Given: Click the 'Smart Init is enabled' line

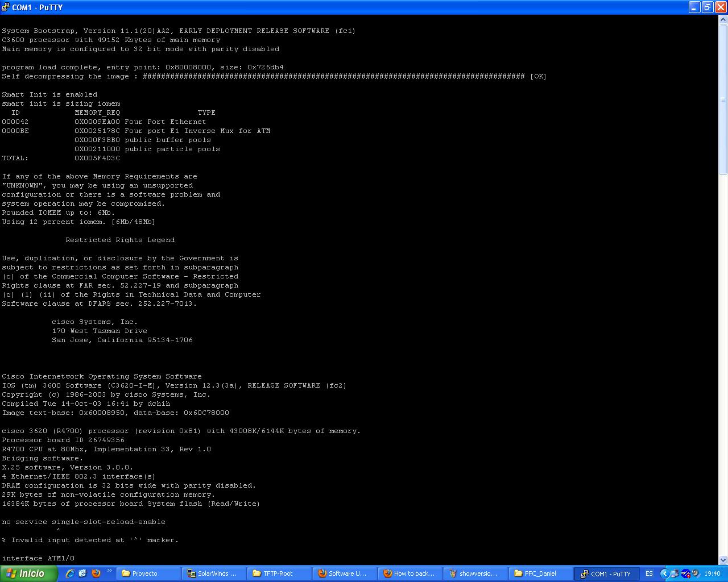Looking at the screenshot, I should (49, 94).
